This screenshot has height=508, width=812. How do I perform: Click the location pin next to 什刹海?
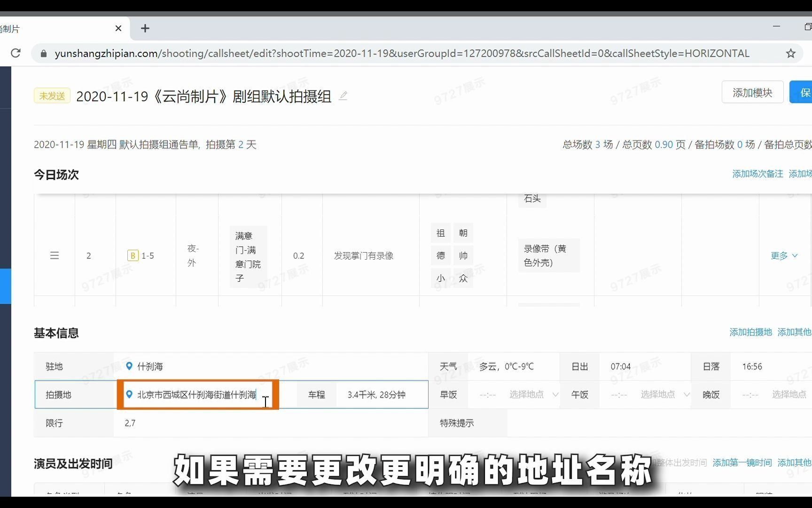tap(129, 366)
